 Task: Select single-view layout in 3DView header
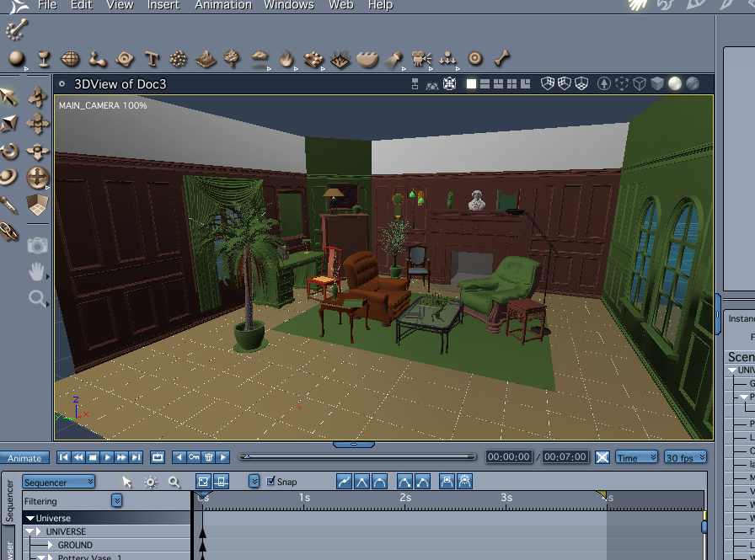471,84
